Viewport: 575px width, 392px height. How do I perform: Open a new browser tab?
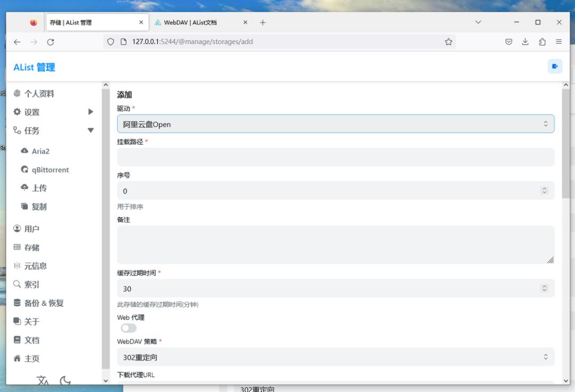[x=262, y=22]
